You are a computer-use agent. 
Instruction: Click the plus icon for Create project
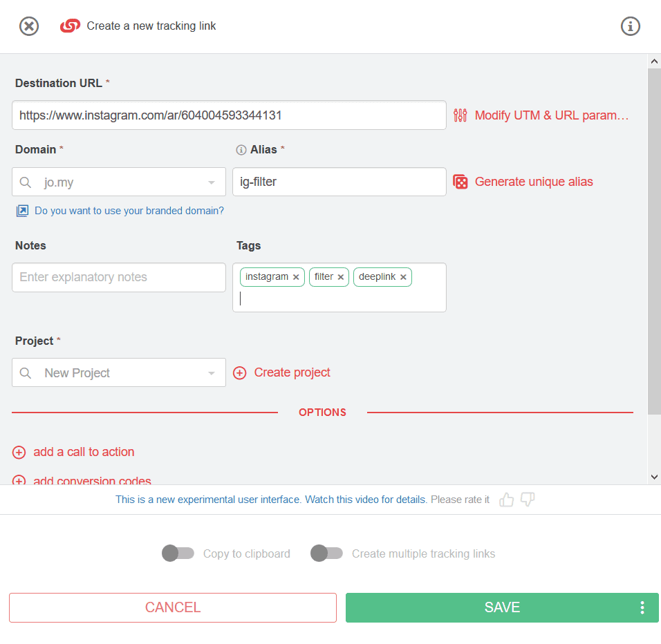(x=240, y=373)
